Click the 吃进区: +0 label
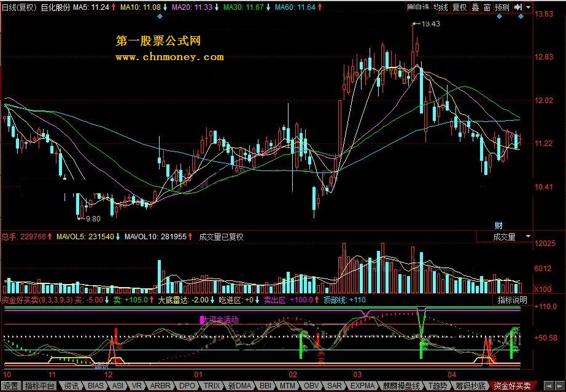This screenshot has height=392, width=566. pos(236,300)
